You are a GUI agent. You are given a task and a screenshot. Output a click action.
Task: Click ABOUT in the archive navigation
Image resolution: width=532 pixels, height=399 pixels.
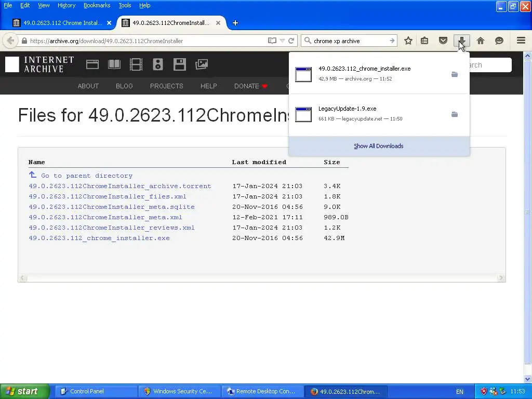pyautogui.click(x=88, y=86)
